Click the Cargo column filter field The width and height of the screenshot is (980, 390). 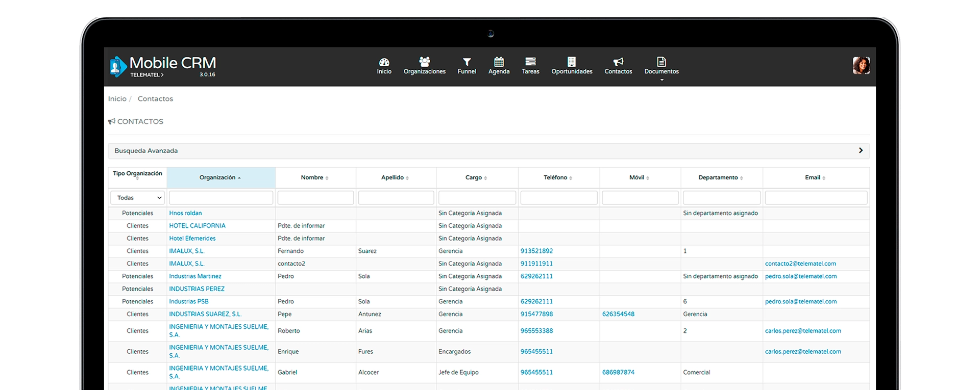[477, 198]
